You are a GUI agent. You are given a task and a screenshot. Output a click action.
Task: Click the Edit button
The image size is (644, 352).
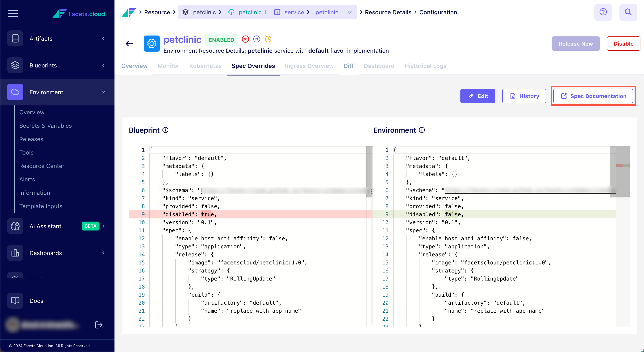coord(477,96)
